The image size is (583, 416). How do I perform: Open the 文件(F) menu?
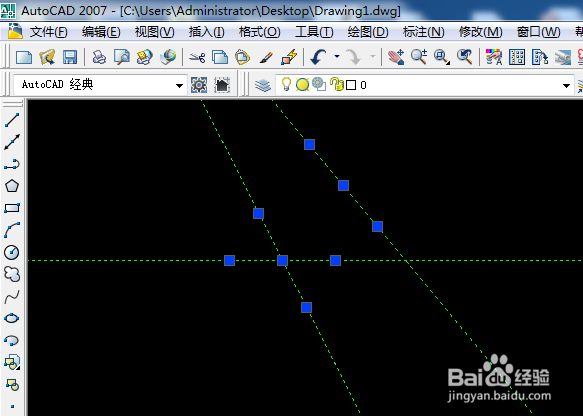[48, 32]
